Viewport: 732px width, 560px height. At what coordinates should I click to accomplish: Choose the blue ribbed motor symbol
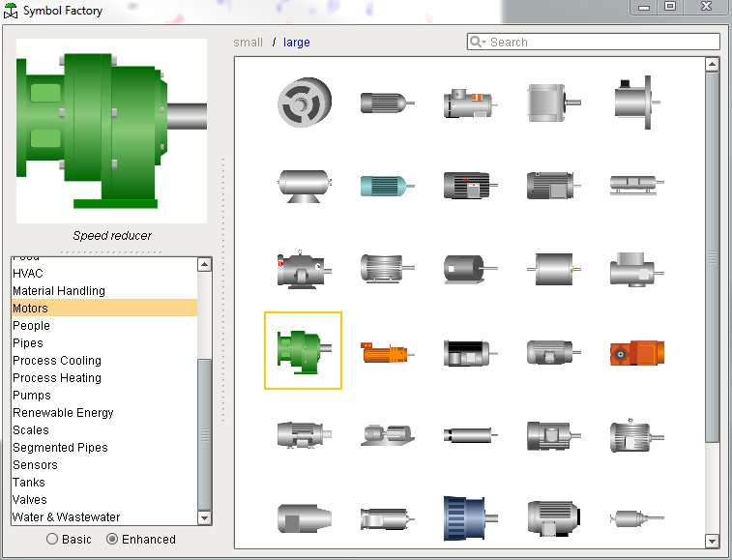pos(469,517)
